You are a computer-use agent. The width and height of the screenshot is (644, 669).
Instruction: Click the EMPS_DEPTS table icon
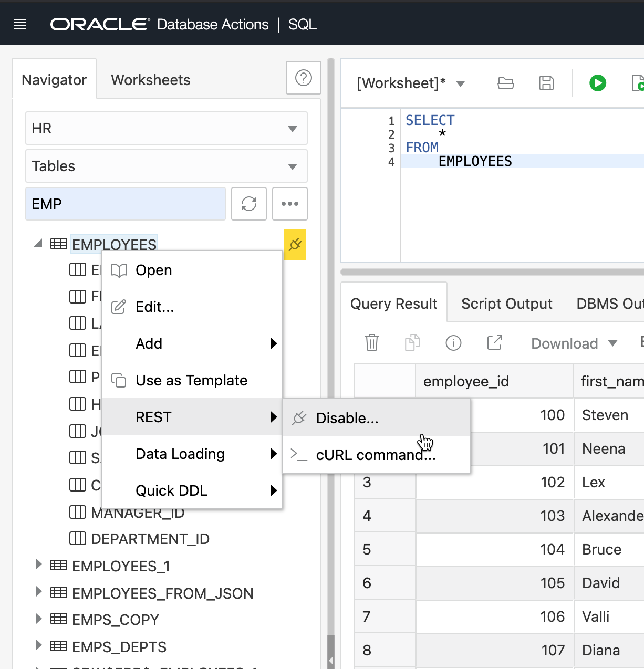[x=59, y=646]
